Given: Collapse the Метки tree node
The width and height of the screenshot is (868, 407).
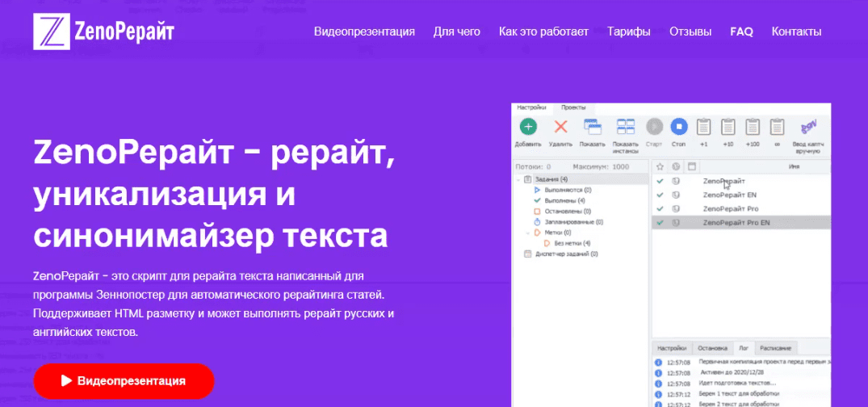Looking at the screenshot, I should [527, 232].
